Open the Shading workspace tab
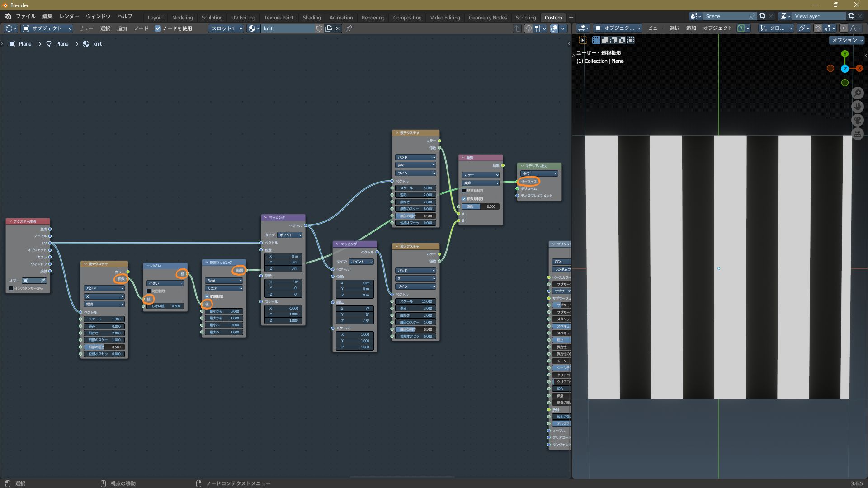The image size is (868, 488). click(311, 18)
